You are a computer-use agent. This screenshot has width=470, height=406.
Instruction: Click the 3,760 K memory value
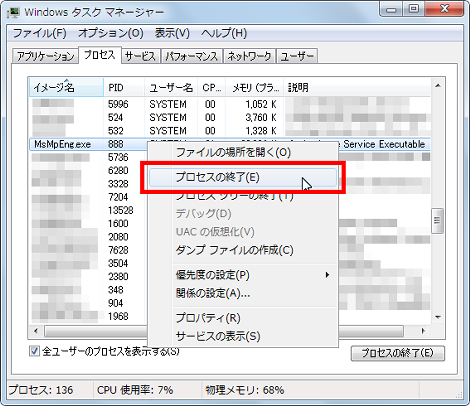point(261,118)
